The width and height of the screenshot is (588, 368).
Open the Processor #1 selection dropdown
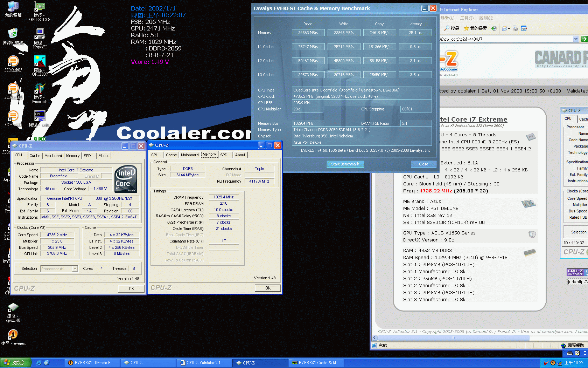tap(75, 269)
